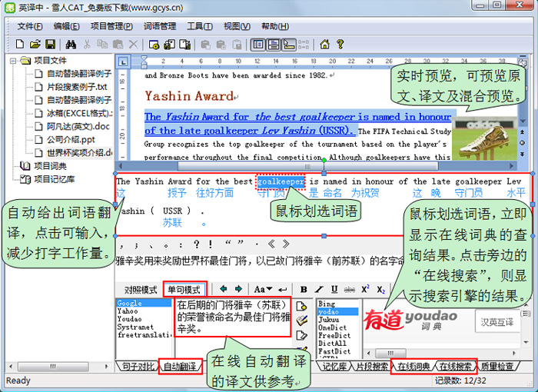
Task: Switch to 对照模式 view mode
Action: 141,290
